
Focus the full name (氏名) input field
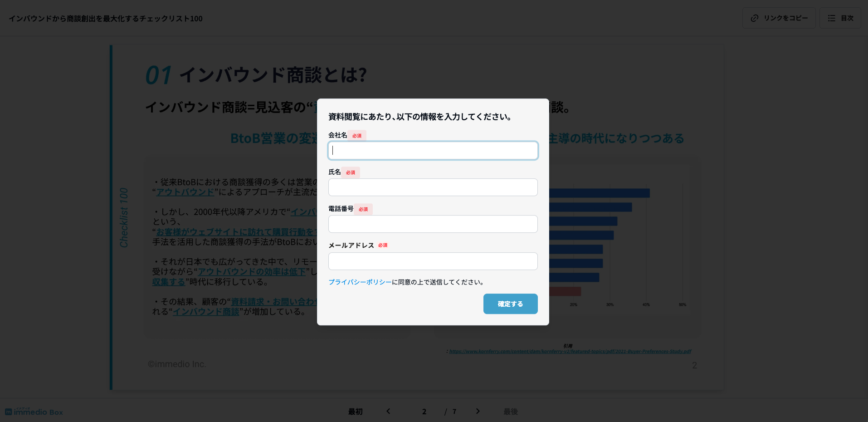pyautogui.click(x=433, y=187)
